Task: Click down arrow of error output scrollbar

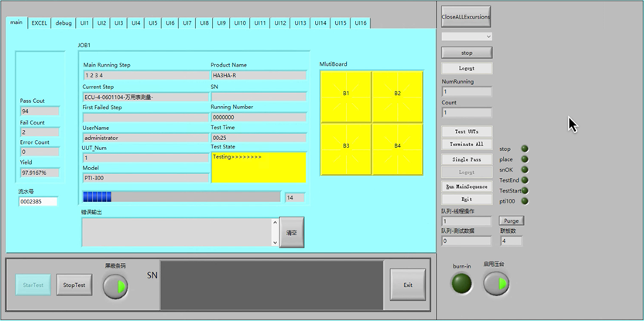Action: 273,242
